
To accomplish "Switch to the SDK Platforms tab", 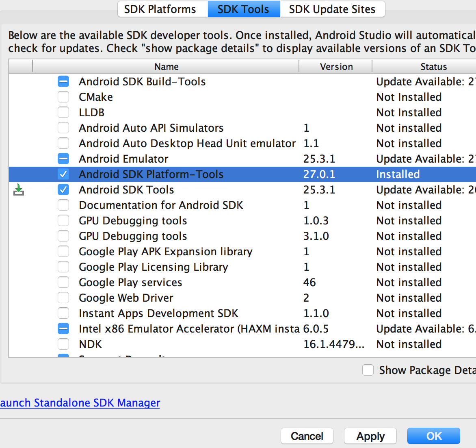I will pyautogui.click(x=163, y=9).
